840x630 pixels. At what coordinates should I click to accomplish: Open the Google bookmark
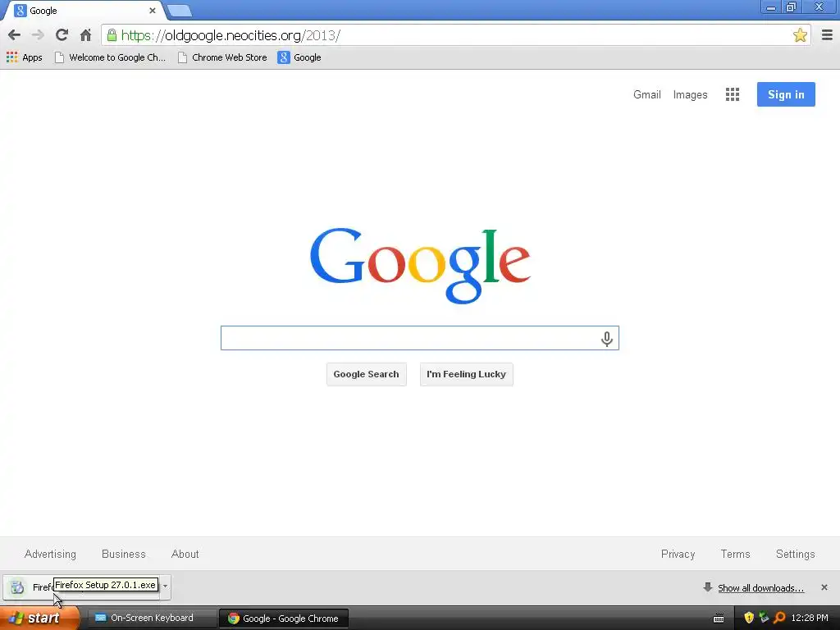click(x=299, y=57)
